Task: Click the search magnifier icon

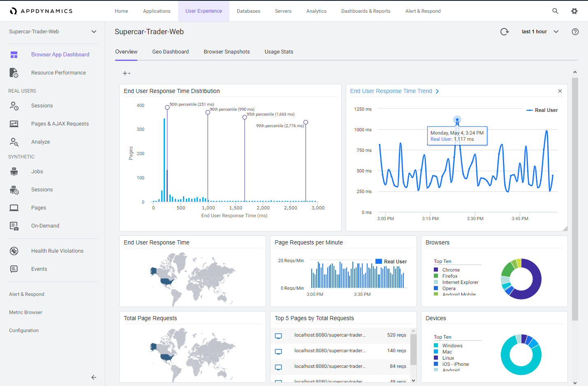Action: (555, 11)
